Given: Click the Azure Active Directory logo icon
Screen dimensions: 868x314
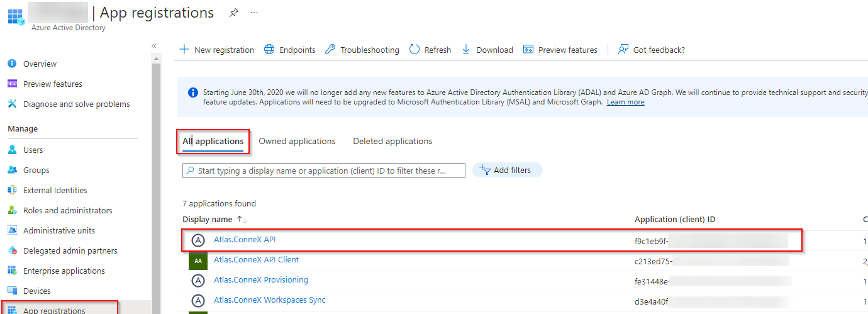Looking at the screenshot, I should tap(15, 16).
